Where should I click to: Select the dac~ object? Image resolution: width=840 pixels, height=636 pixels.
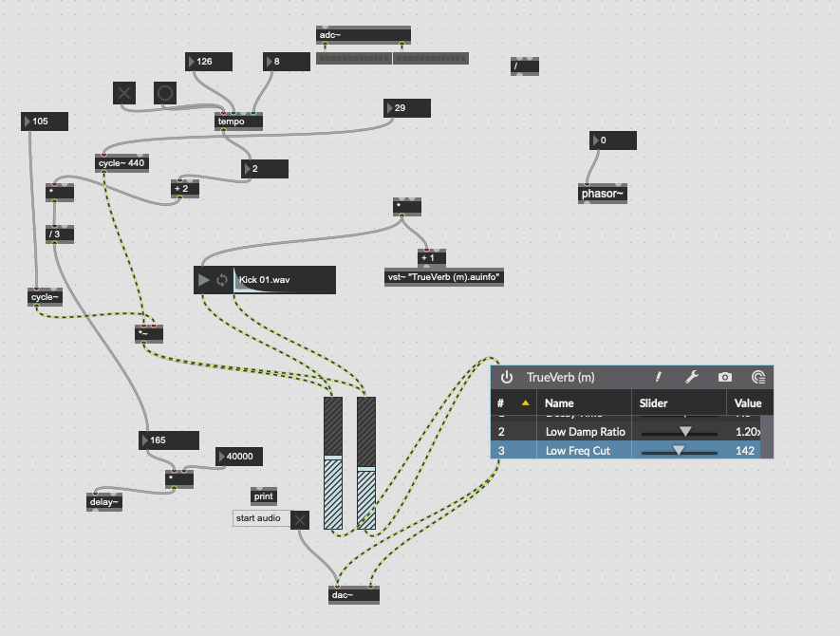354,595
